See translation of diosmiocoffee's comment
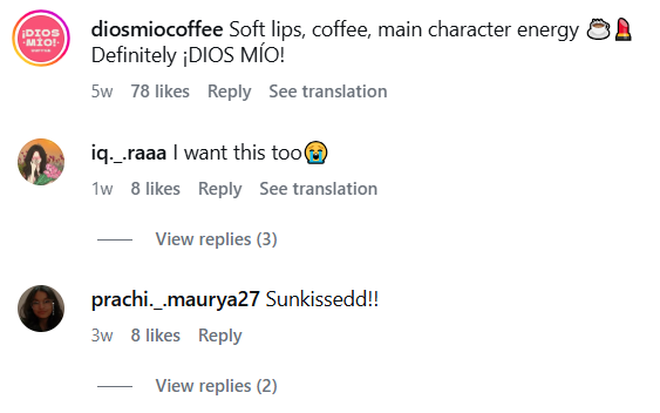660x413 pixels. click(x=327, y=91)
